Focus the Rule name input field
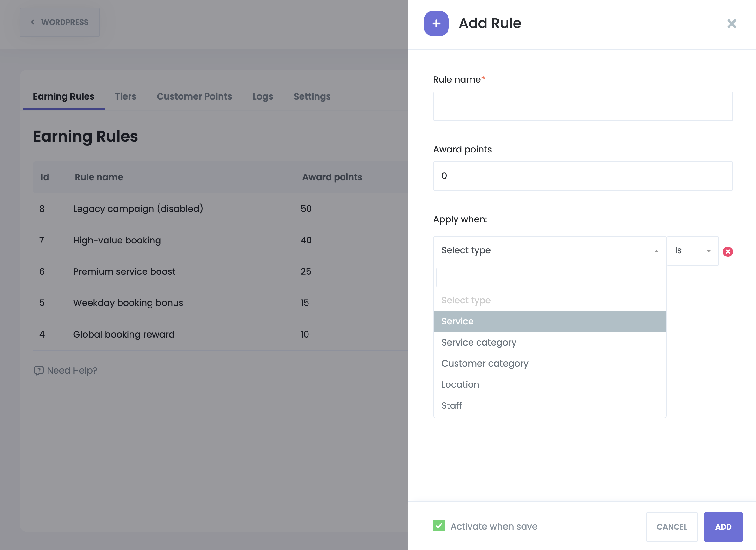The height and width of the screenshot is (550, 756). 582,106
